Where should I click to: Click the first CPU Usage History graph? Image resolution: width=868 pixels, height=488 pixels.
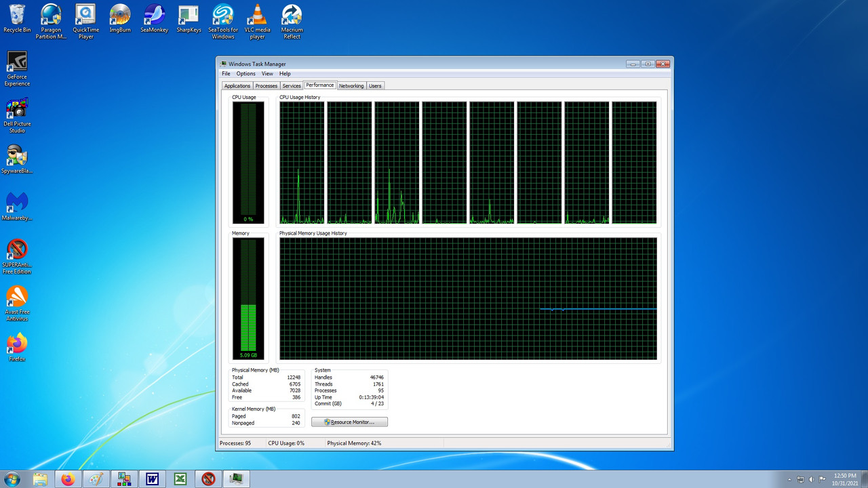click(302, 163)
